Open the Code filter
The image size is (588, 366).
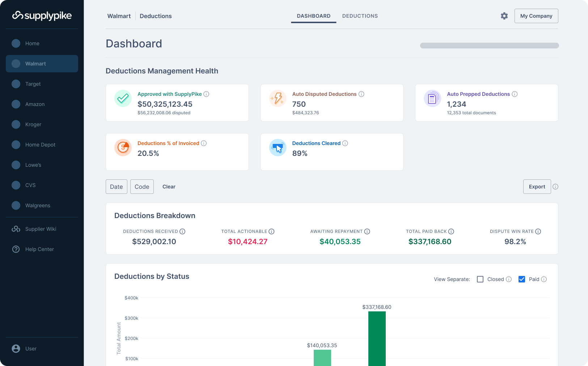coord(142,187)
